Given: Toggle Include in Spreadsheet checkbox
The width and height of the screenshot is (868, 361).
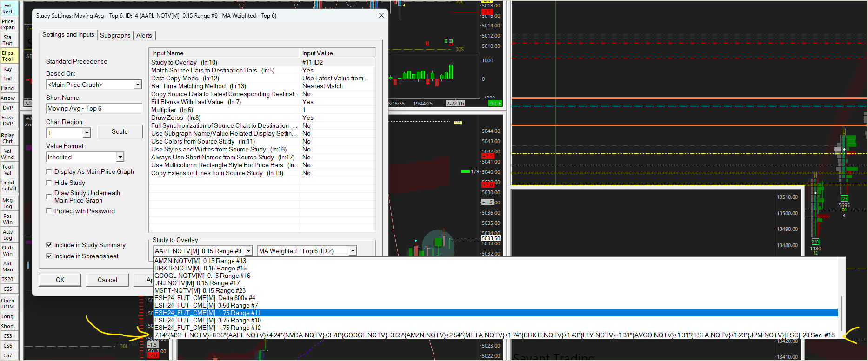Looking at the screenshot, I should pyautogui.click(x=49, y=256).
